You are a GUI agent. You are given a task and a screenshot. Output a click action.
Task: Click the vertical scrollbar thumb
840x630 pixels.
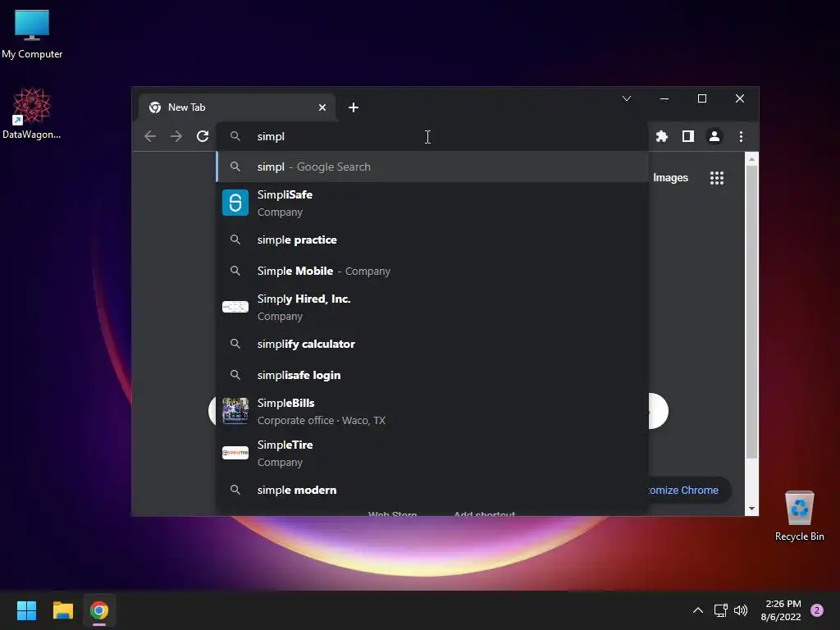coord(751,312)
